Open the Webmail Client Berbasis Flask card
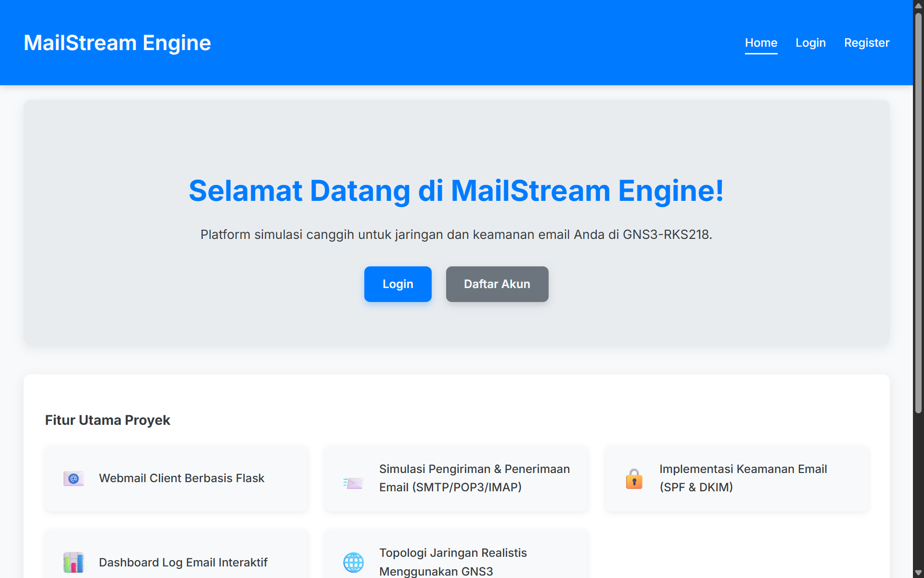The image size is (924, 578). tap(176, 478)
